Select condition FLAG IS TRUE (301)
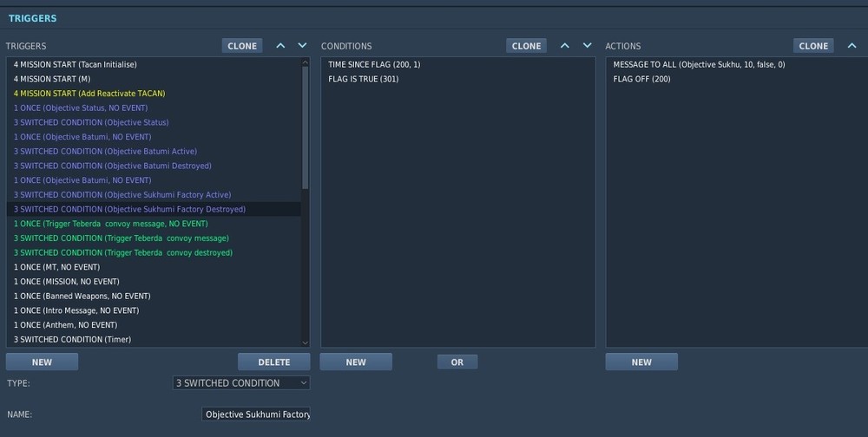This screenshot has width=868, height=437. [457, 79]
